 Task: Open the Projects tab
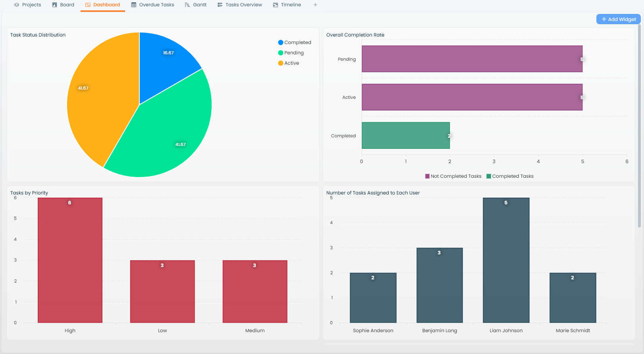tap(27, 5)
